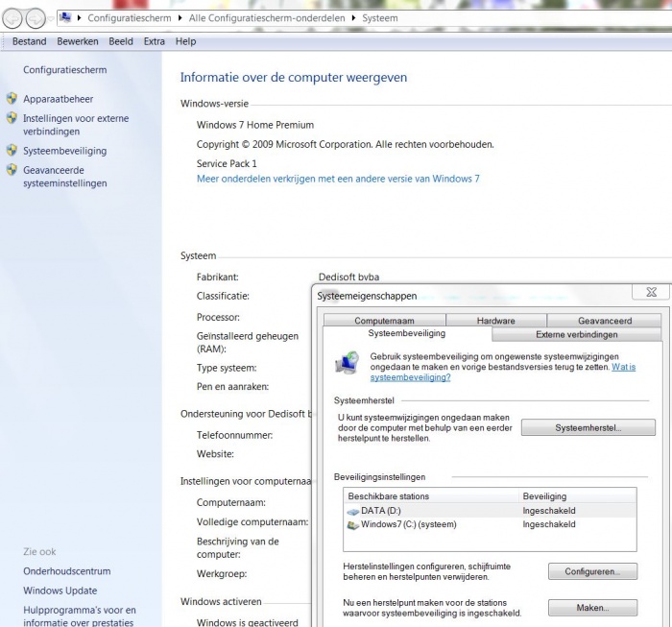
Task: Close the Systeemeigenschappen dialog
Action: pyautogui.click(x=651, y=292)
